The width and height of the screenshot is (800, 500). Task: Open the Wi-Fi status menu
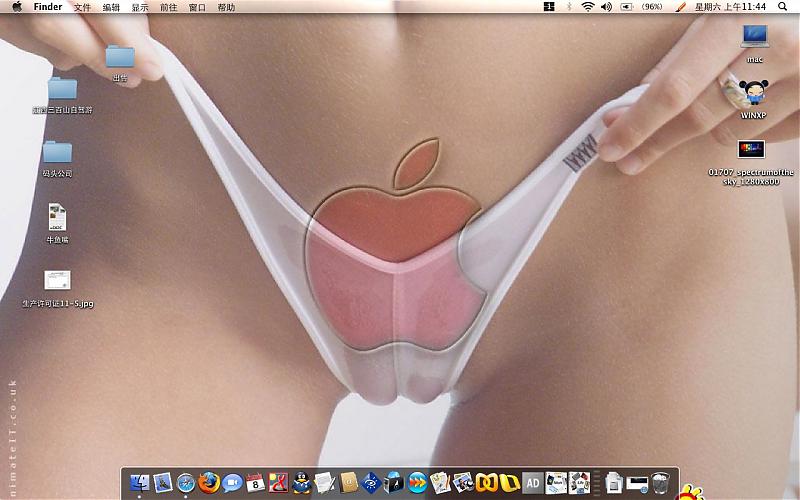click(x=588, y=7)
